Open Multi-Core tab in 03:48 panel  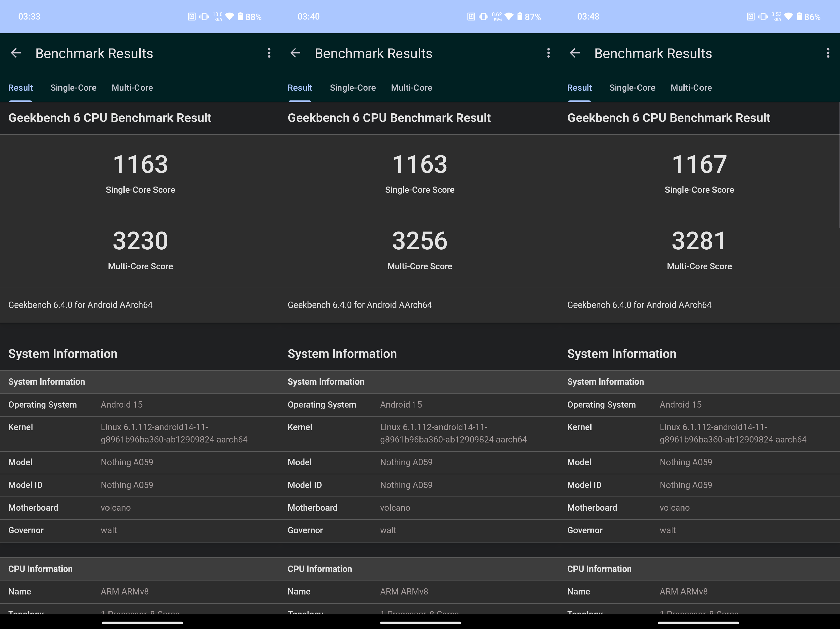691,88
